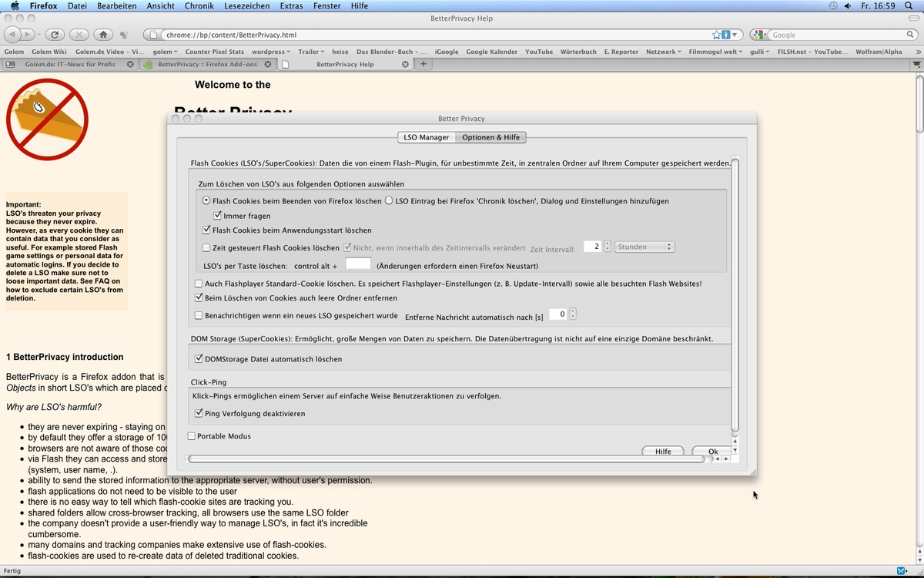Click the dialog's horizontal scrollbar
Viewport: 924px width, 578px height.
445,459
